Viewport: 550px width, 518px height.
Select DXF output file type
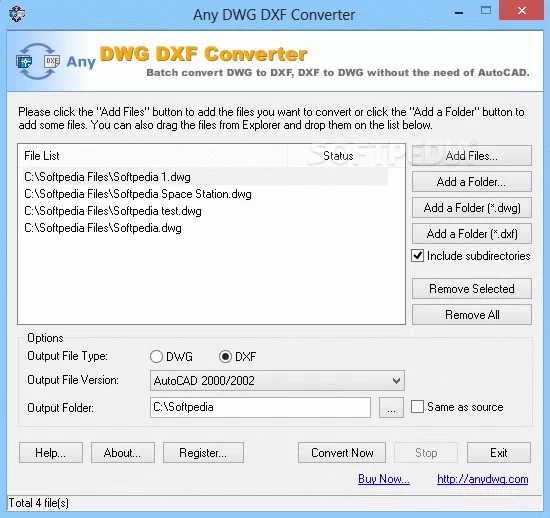coord(225,357)
